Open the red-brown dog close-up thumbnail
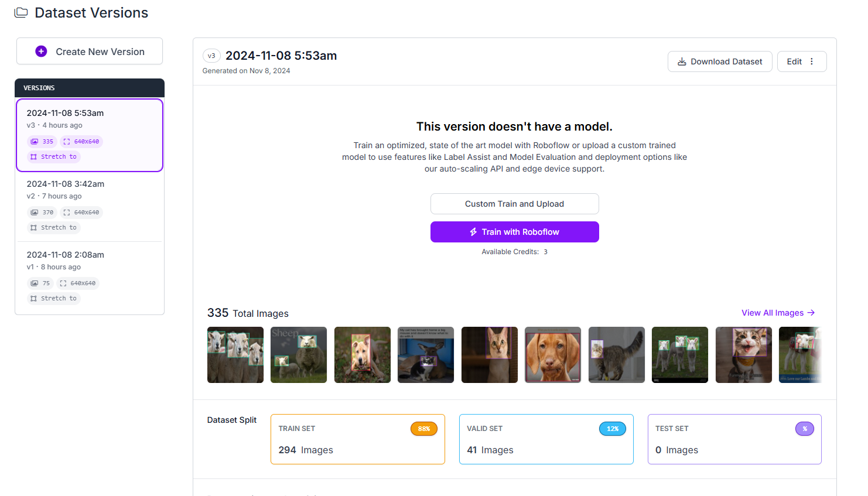This screenshot has height=496, width=868. [x=553, y=355]
